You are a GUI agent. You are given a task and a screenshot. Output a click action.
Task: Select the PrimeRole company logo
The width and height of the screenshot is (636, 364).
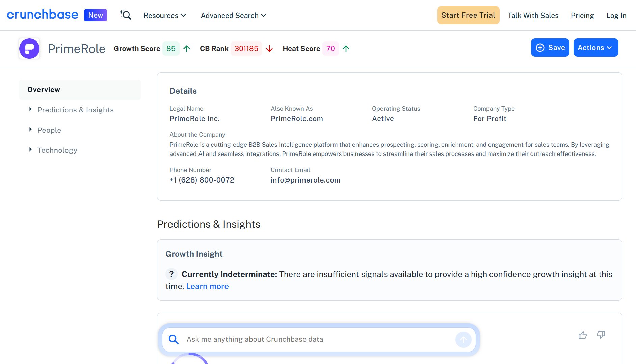tap(29, 48)
